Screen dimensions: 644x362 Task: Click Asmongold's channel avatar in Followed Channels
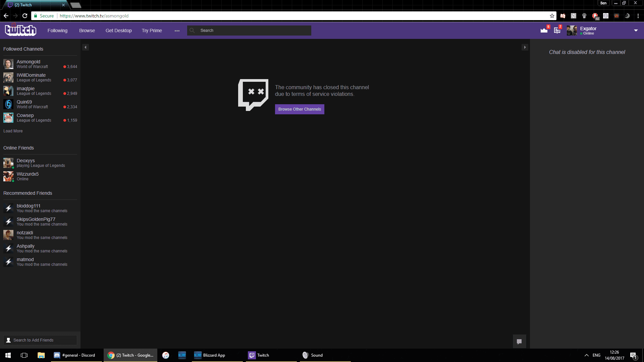click(x=8, y=64)
